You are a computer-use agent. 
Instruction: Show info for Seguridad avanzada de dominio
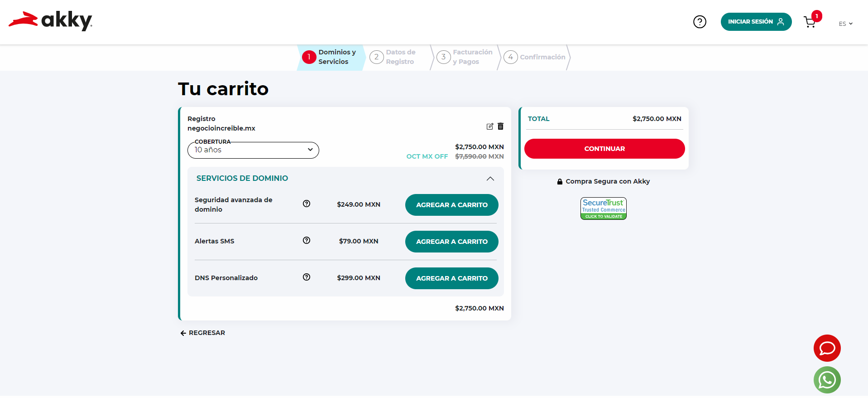pyautogui.click(x=307, y=204)
